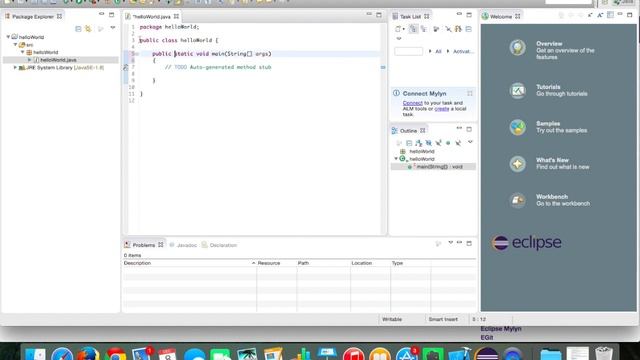Switch to Package Explorer tab

[x=33, y=17]
